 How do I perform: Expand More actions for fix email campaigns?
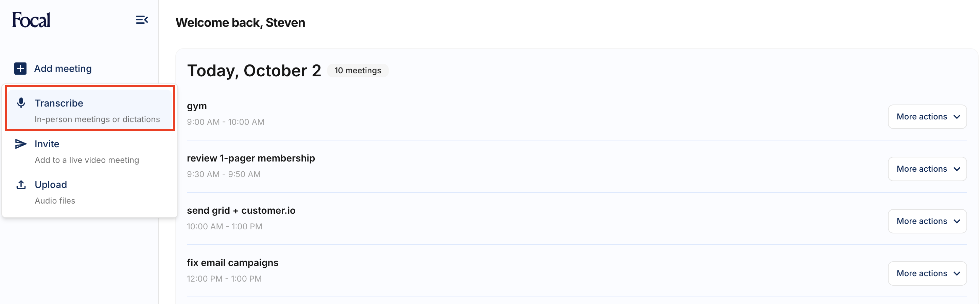coord(927,273)
